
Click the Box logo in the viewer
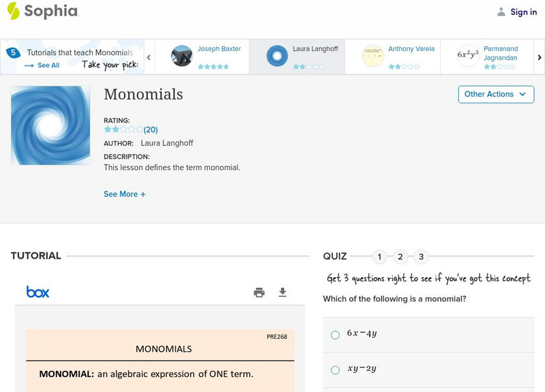tap(37, 291)
